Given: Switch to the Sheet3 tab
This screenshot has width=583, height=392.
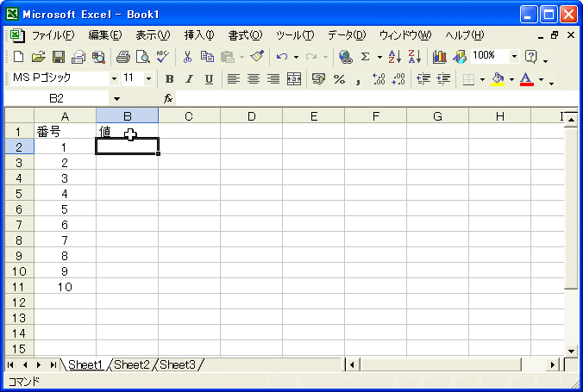Looking at the screenshot, I should (x=178, y=365).
